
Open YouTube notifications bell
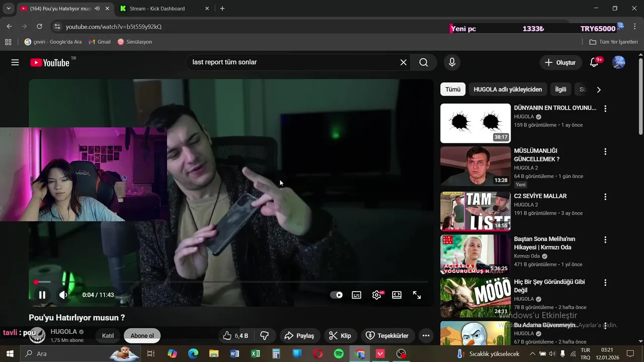click(594, 62)
